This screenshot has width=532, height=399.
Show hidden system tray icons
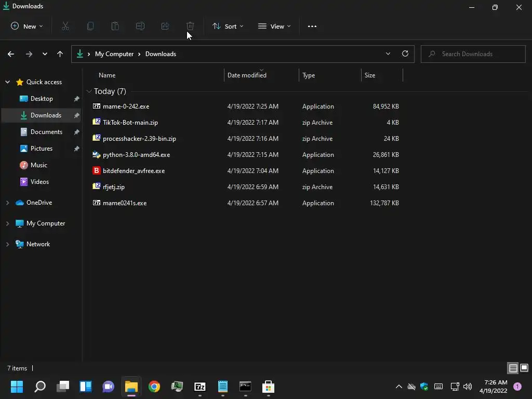point(399,387)
